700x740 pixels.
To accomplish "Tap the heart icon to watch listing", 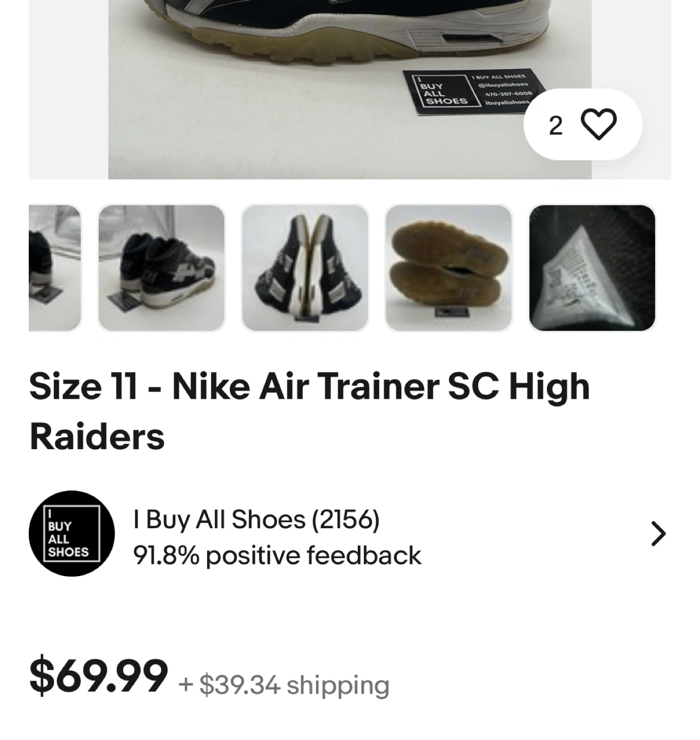I will point(599,124).
